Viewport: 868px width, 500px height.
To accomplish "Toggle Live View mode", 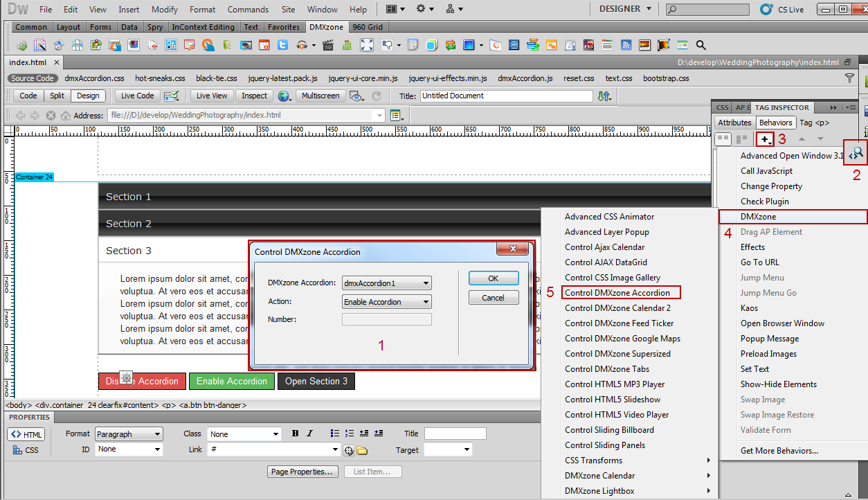I will 212,96.
